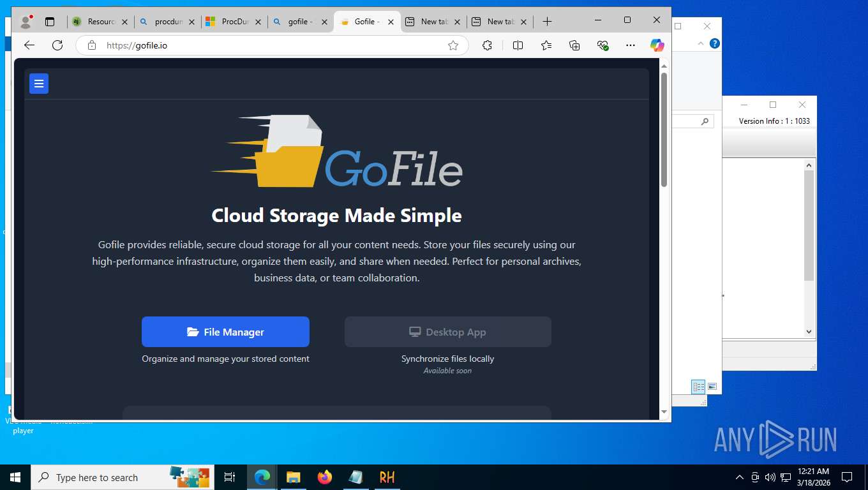Screen dimensions: 868x490
Task: Click help icon in background window
Action: [x=715, y=43]
